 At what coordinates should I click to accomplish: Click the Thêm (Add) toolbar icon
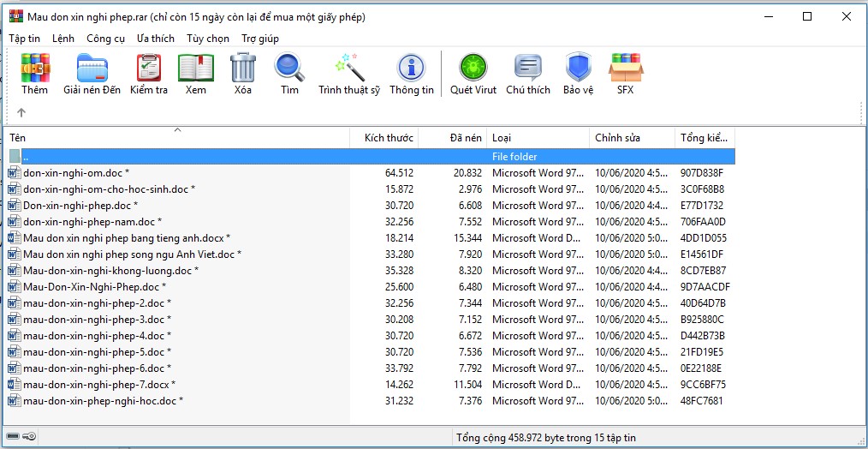point(35,68)
